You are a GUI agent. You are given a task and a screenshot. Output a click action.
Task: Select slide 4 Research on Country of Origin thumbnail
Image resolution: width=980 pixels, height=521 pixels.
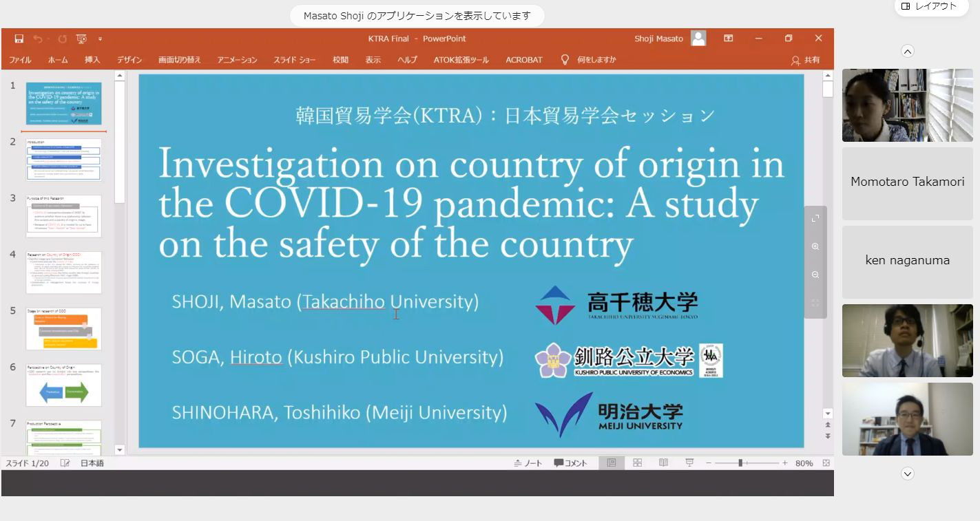click(63, 273)
